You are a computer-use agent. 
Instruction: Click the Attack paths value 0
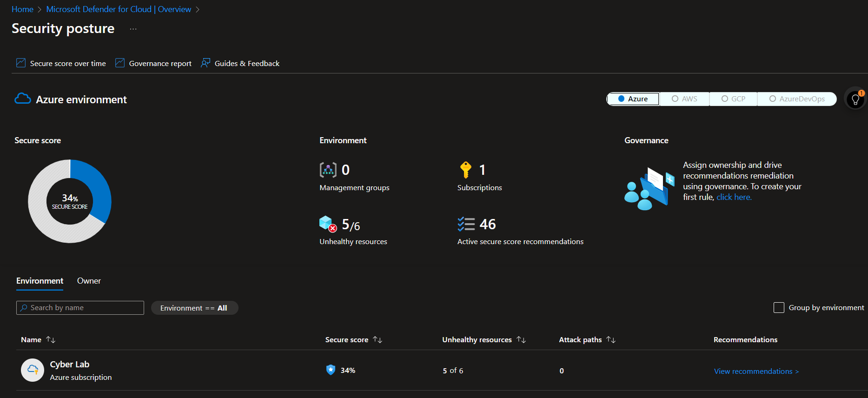click(x=562, y=371)
